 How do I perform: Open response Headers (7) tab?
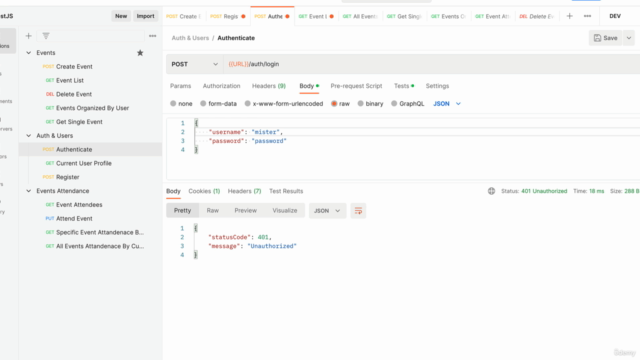(244, 191)
